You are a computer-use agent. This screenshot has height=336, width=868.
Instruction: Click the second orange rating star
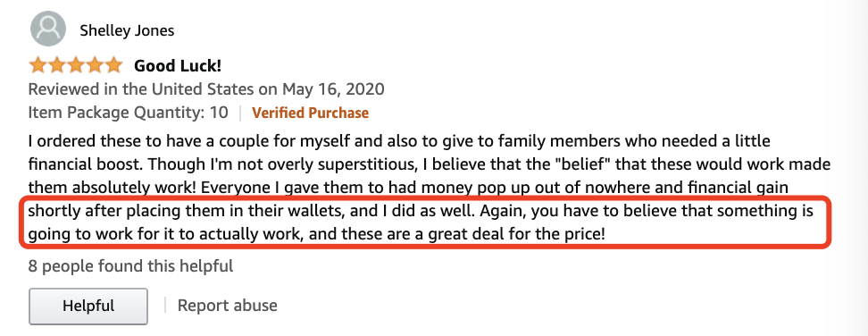(x=57, y=66)
